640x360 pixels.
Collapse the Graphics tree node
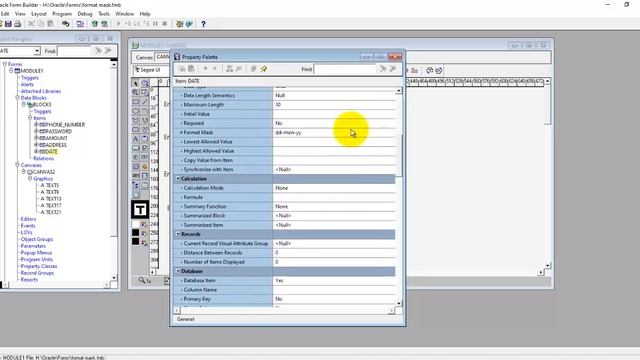[30, 178]
